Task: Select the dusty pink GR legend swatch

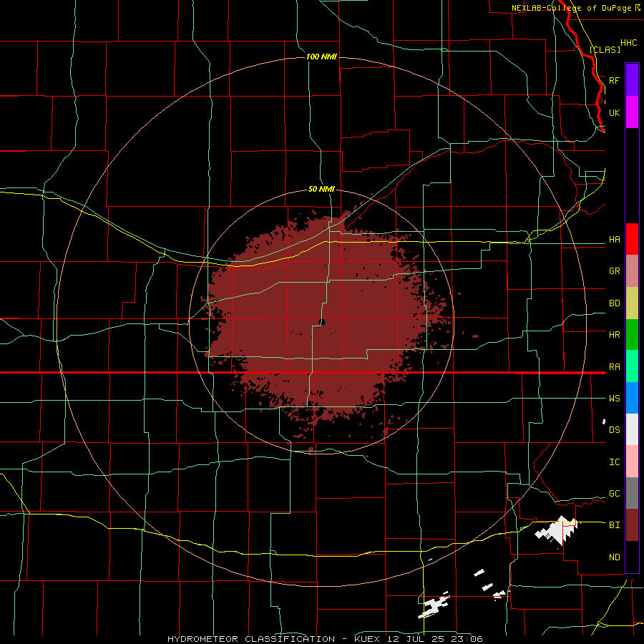Action: click(x=632, y=270)
